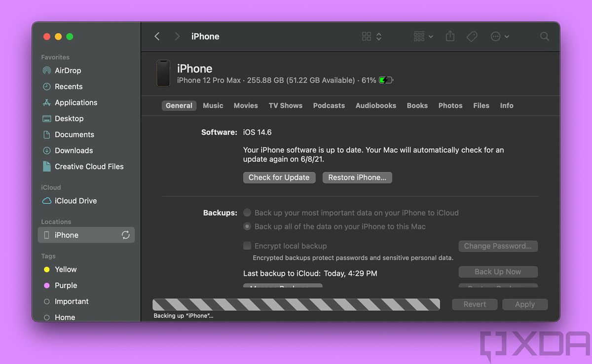Open the Downloads folder
Screen dimensions: 592x364
pyautogui.click(x=73, y=150)
